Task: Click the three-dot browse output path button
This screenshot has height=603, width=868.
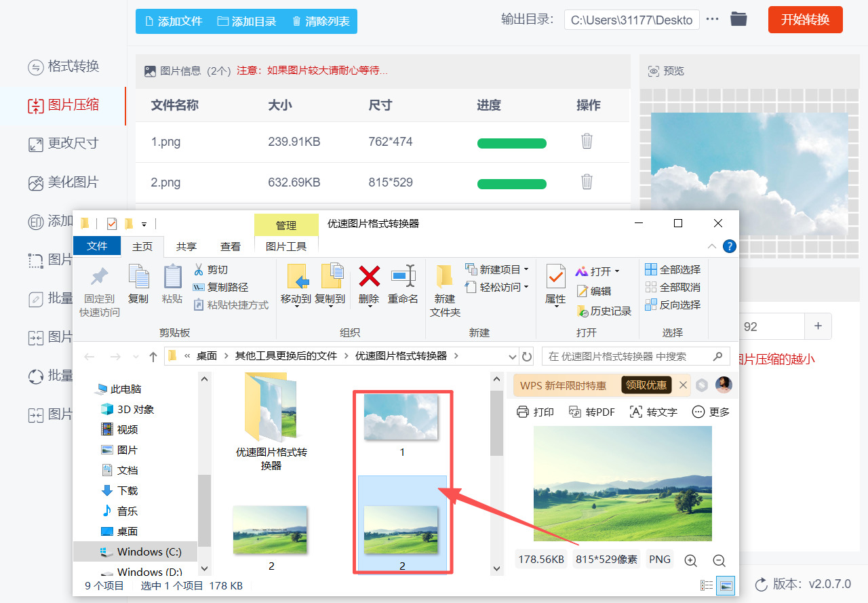Action: (712, 19)
